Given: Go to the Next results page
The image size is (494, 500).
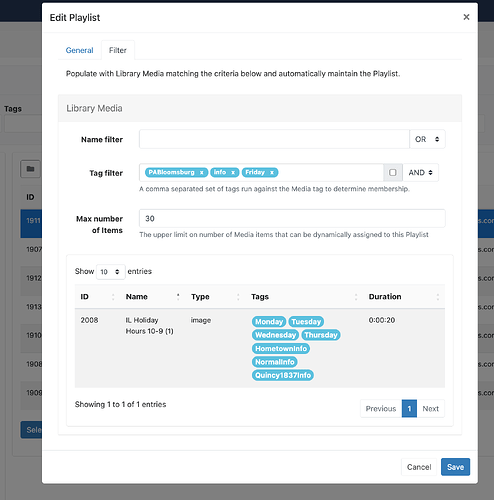Looking at the screenshot, I should (430, 408).
